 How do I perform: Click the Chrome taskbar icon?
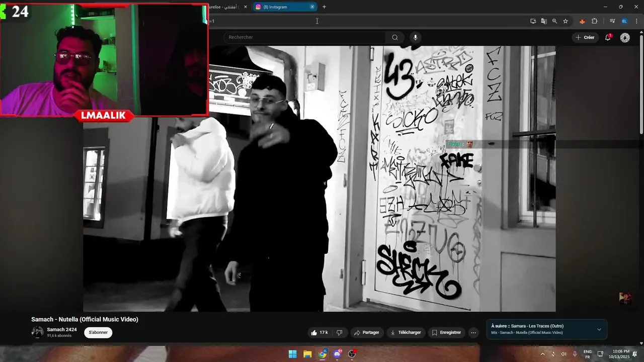click(323, 354)
